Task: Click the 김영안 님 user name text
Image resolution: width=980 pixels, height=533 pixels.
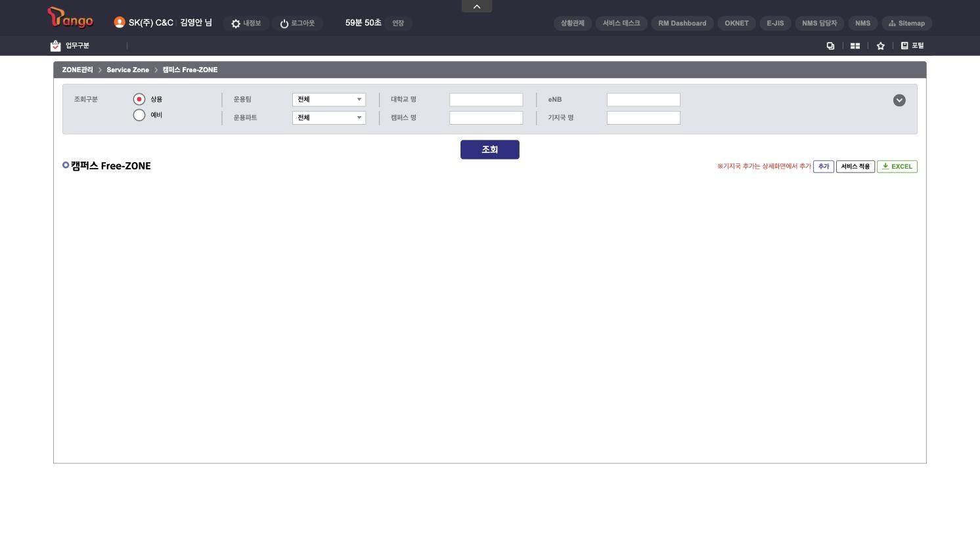Action: [196, 23]
